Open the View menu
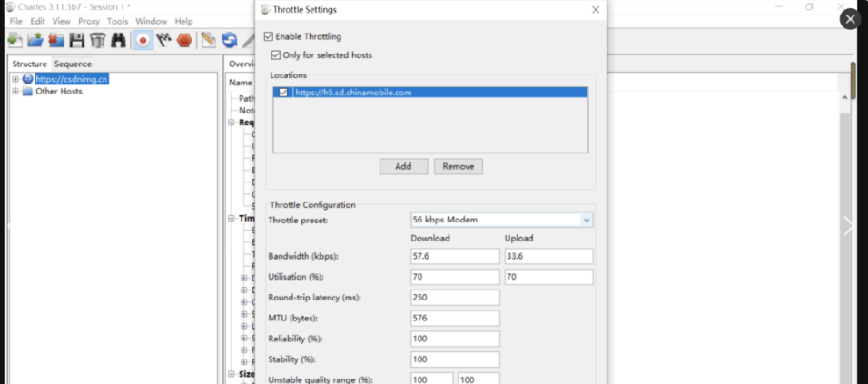This screenshot has width=868, height=384. [62, 21]
